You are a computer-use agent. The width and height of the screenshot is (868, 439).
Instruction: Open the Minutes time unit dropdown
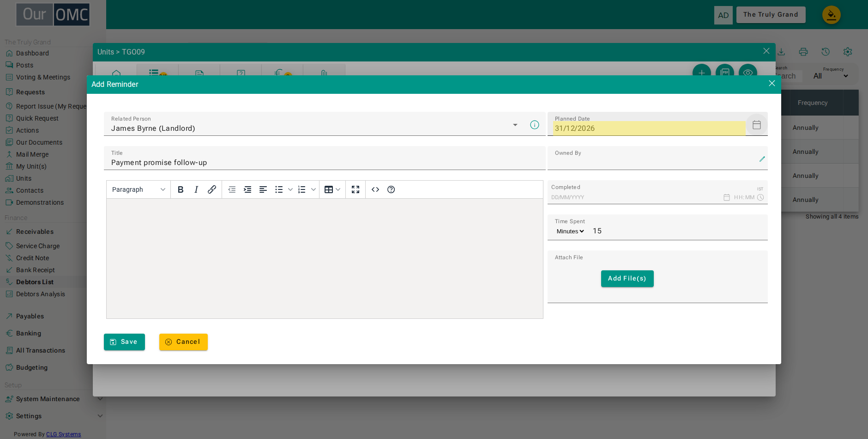click(x=570, y=231)
